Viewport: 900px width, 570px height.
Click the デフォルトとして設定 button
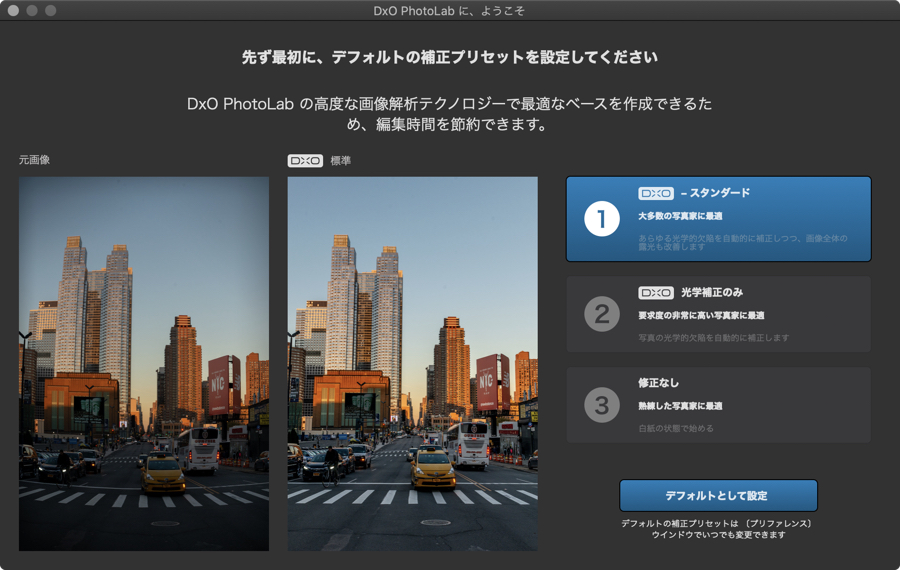point(718,495)
